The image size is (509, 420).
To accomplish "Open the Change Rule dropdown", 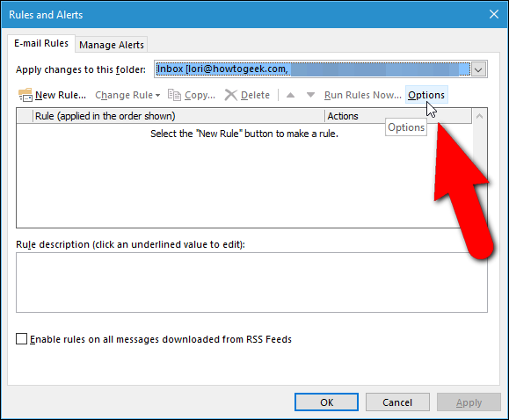I will click(127, 95).
